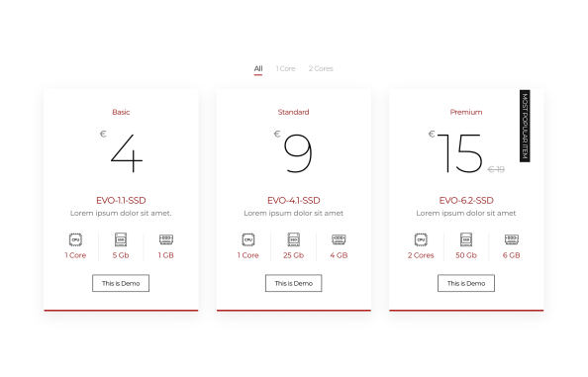The width and height of the screenshot is (588, 377).
Task: Click the EVO-4.1-SSD heading
Action: click(294, 201)
